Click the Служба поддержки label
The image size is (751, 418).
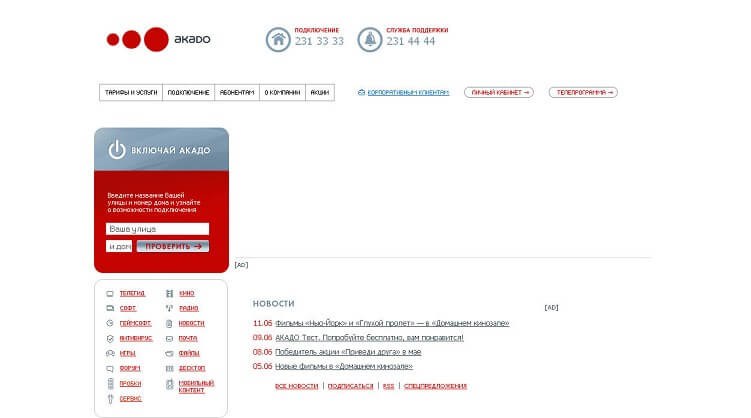[x=417, y=30]
